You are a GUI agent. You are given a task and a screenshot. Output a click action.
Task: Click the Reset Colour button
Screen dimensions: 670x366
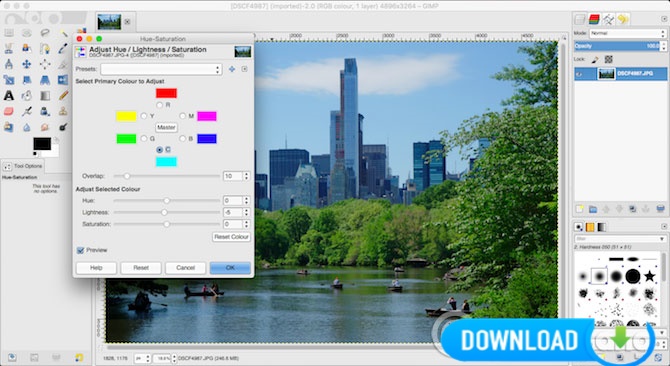click(x=232, y=237)
